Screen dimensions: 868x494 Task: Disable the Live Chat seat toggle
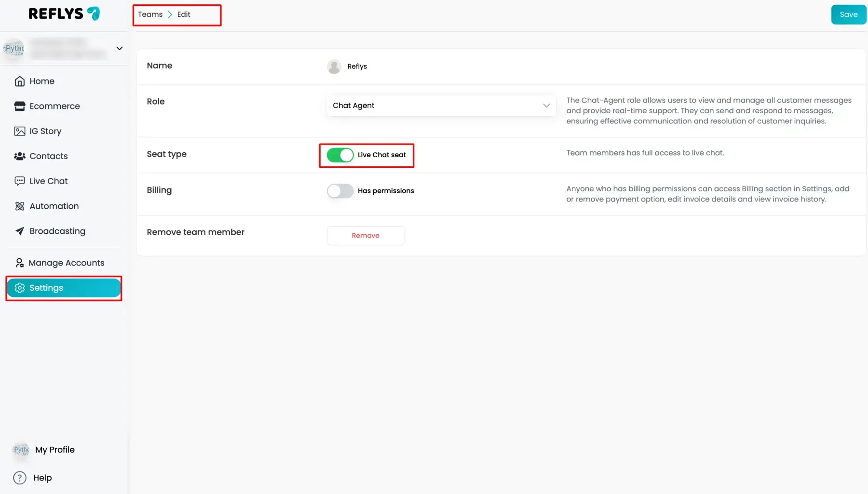click(340, 155)
